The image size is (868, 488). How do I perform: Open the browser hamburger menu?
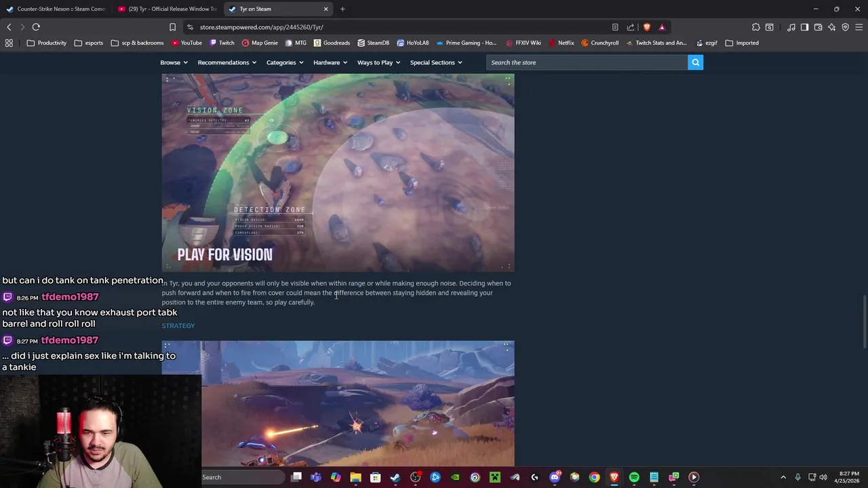pyautogui.click(x=859, y=27)
